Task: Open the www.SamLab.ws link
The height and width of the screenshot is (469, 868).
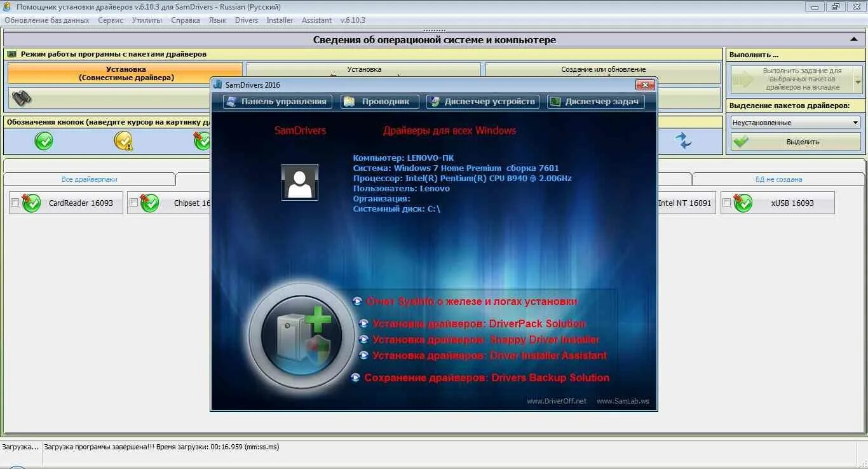Action: [623, 401]
